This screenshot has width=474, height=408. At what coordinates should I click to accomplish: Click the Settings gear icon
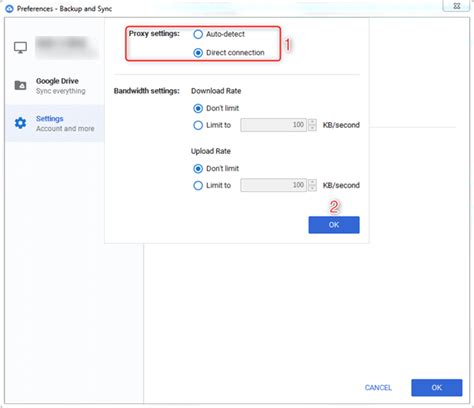click(x=20, y=123)
